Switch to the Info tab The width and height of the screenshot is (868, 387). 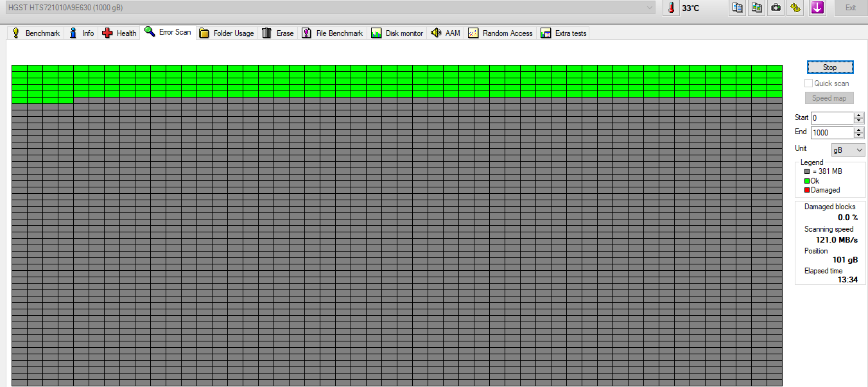tap(82, 33)
